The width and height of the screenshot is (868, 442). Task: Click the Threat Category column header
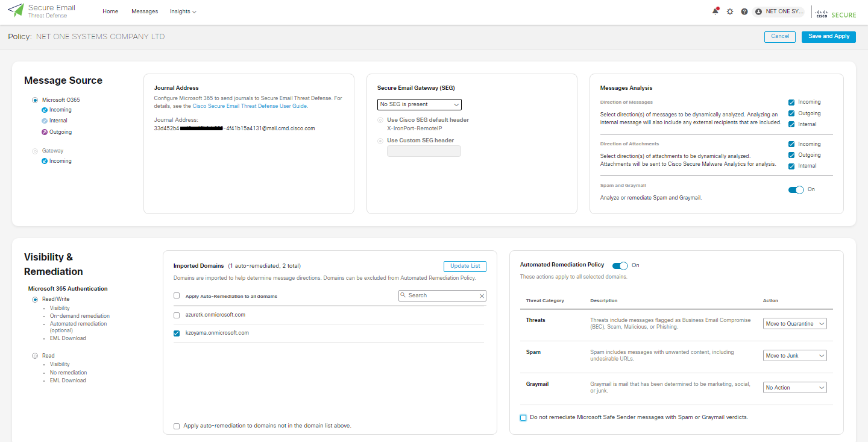click(x=545, y=300)
